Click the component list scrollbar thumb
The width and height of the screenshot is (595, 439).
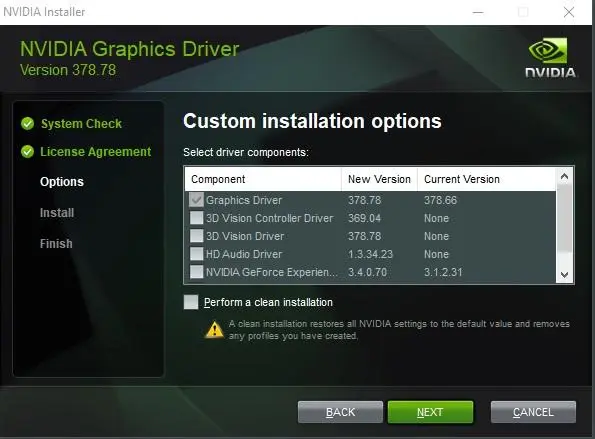[564, 218]
